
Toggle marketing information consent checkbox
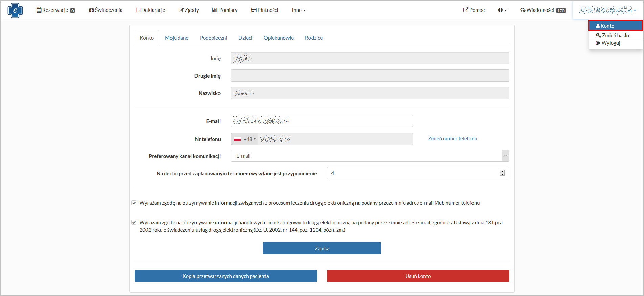(134, 223)
